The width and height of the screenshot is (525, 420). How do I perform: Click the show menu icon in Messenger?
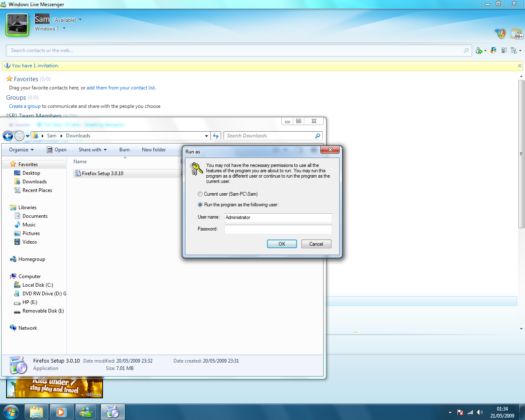(x=514, y=50)
